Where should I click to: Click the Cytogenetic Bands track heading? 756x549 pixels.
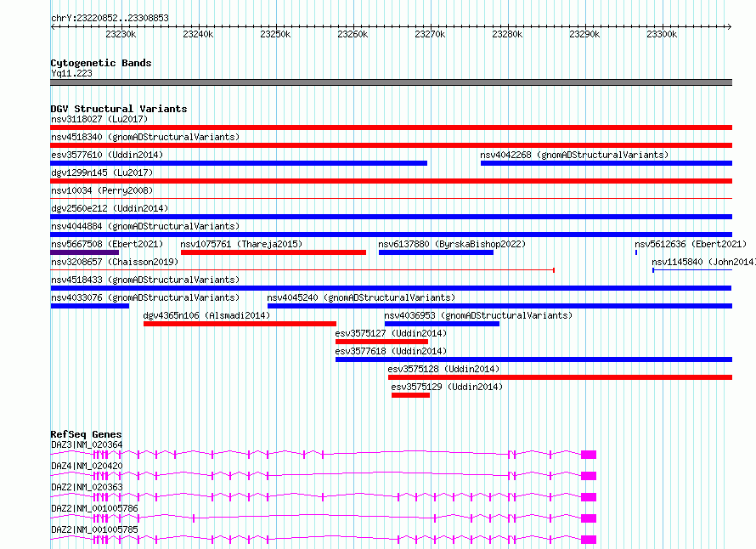tap(101, 63)
